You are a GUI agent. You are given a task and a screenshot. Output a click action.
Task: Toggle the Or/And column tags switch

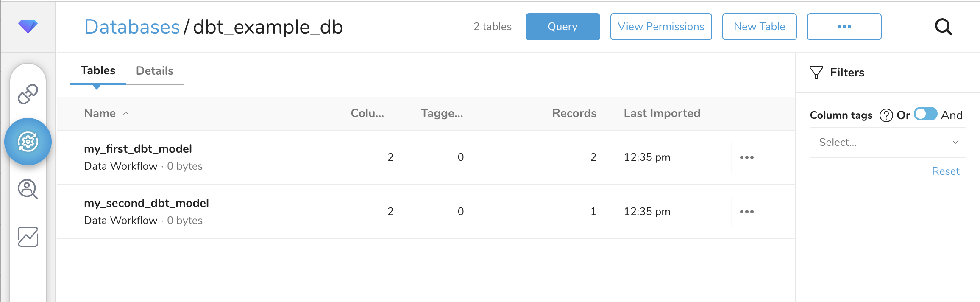coord(925,115)
